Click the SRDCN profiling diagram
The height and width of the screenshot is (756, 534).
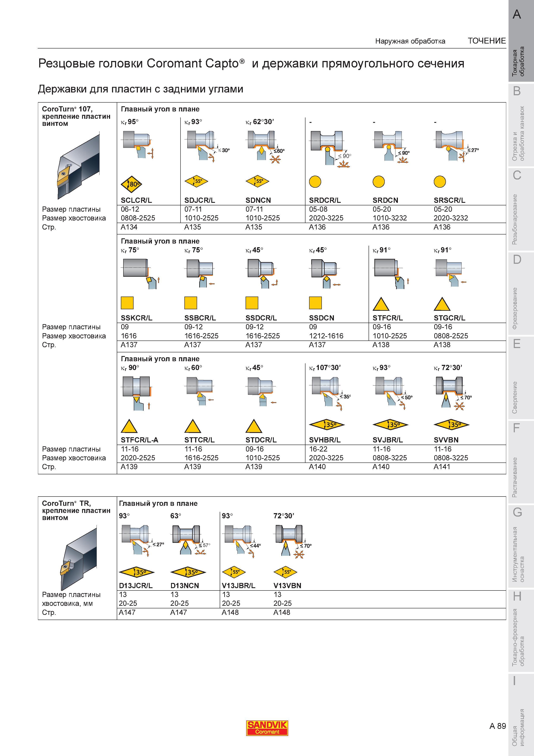click(x=392, y=147)
